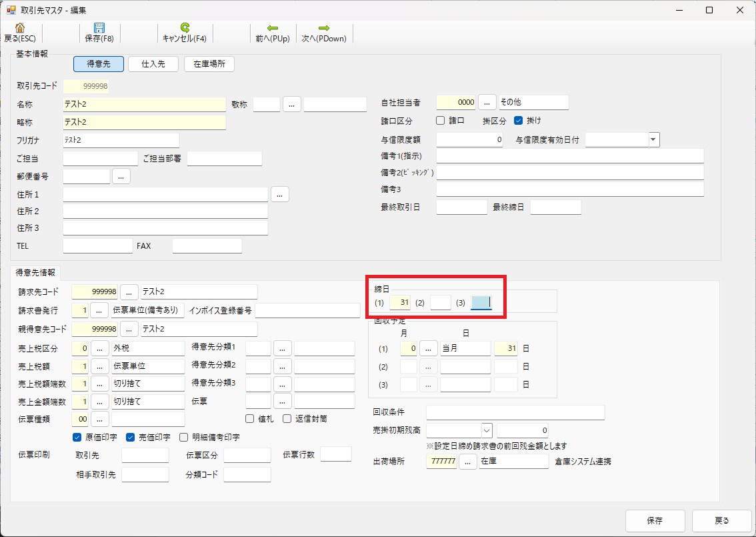The height and width of the screenshot is (537, 756).
Task: Uncheck the 掛け checkbox
Action: tap(519, 121)
